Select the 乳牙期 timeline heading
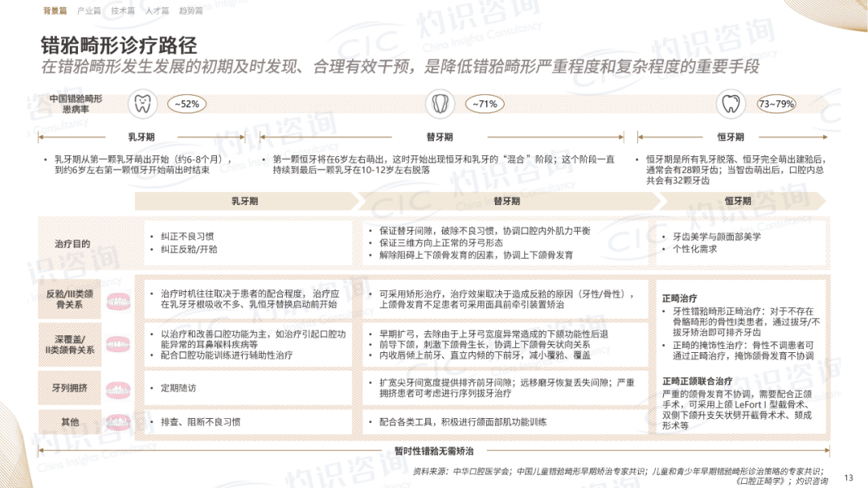868x488 pixels. tap(141, 137)
